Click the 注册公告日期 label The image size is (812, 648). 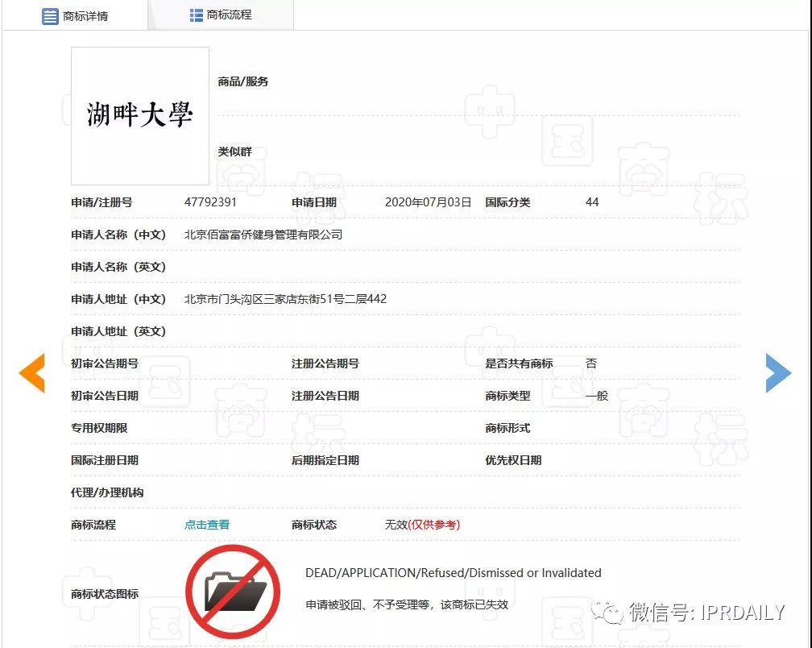(325, 396)
